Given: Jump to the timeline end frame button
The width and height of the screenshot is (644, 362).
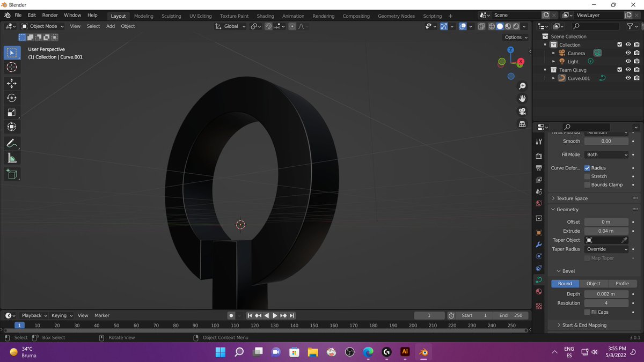Looking at the screenshot, I should pos(292,315).
